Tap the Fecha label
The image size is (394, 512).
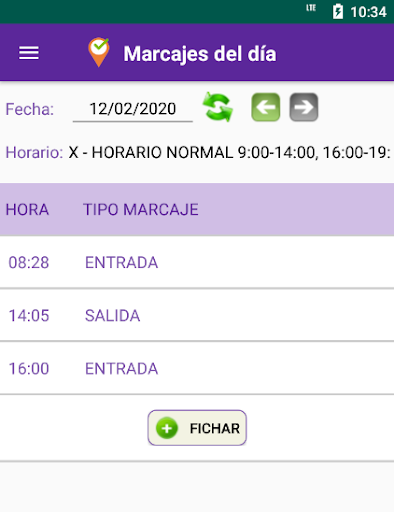point(30,109)
